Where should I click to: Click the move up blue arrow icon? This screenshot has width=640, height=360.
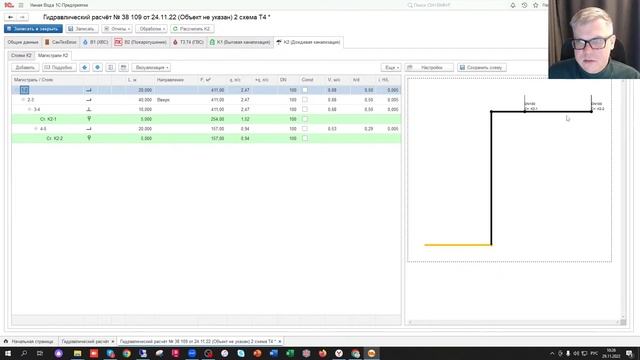pyautogui.click(x=84, y=67)
